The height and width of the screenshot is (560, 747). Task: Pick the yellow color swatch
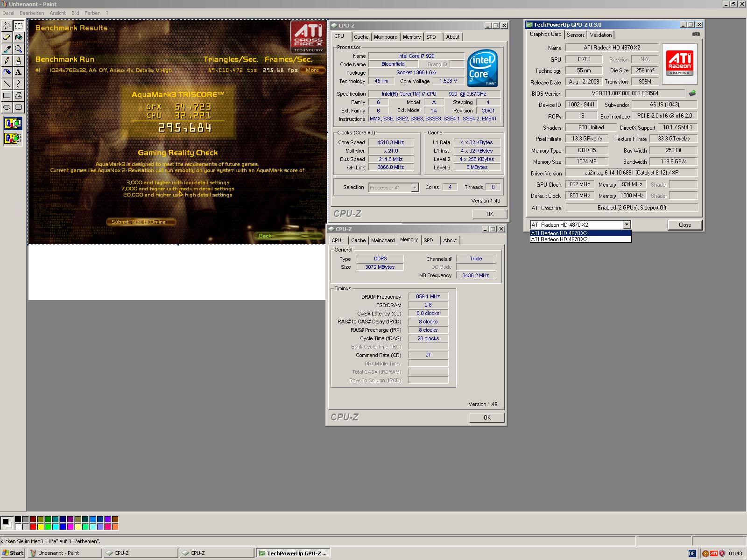(x=40, y=527)
